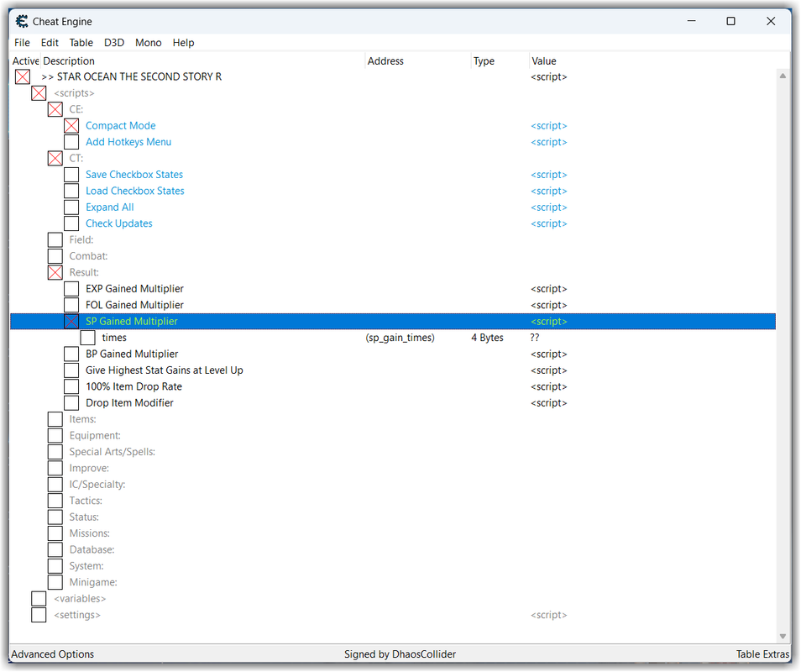Screen dimensions: 801x672
Task: Click the Advanced Options button
Action: click(53, 654)
